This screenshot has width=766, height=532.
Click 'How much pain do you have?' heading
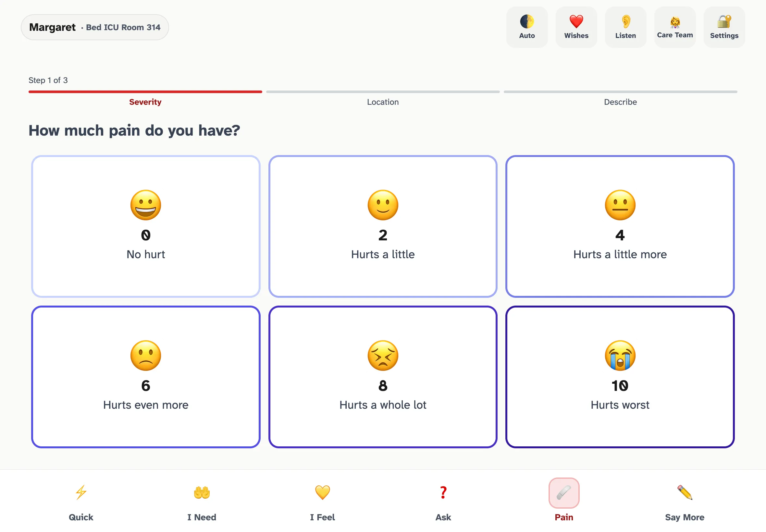(134, 130)
